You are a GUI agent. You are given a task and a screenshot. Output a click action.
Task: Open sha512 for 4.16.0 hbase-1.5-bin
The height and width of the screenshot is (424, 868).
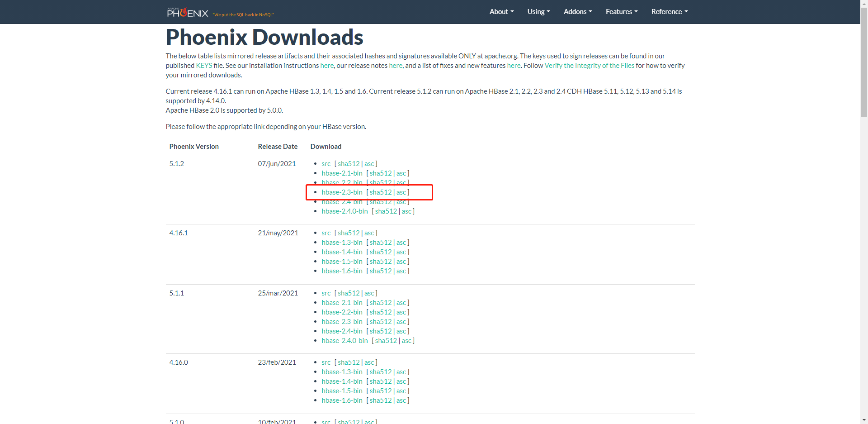point(381,391)
